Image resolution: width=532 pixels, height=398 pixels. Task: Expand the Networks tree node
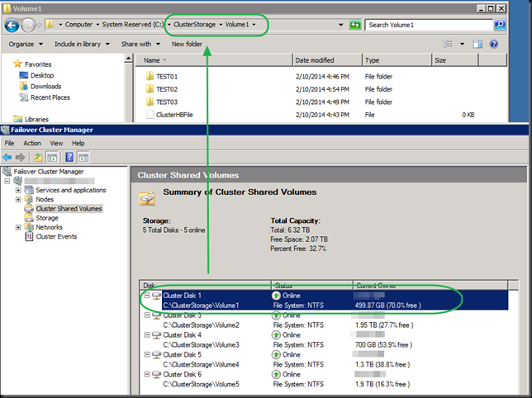(x=18, y=227)
